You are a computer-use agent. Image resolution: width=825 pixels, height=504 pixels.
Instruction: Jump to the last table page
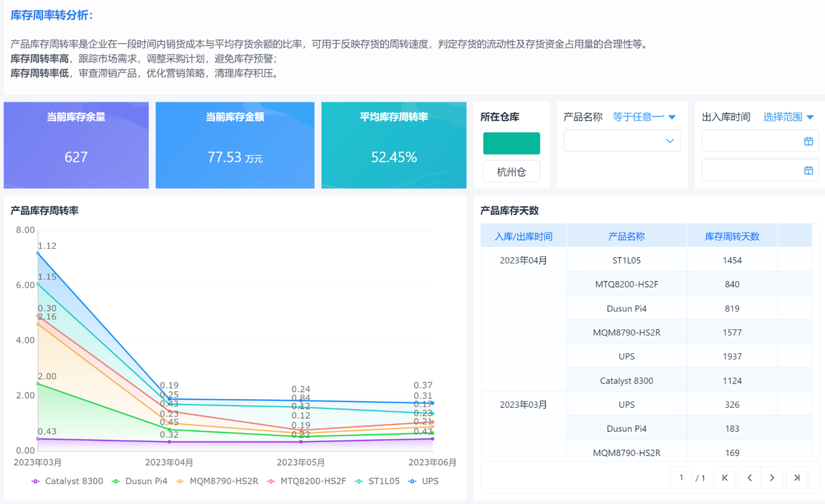pos(797,478)
